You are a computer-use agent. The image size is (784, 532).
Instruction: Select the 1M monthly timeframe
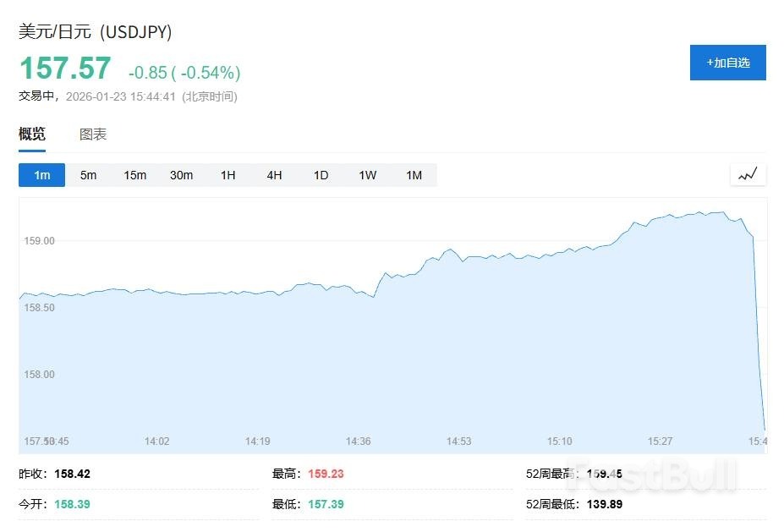(x=414, y=175)
